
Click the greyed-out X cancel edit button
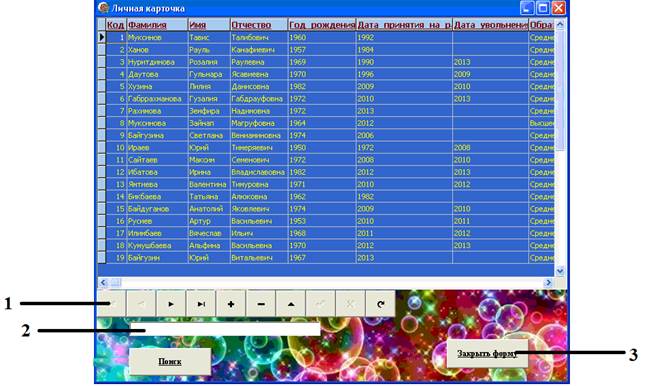click(x=350, y=304)
